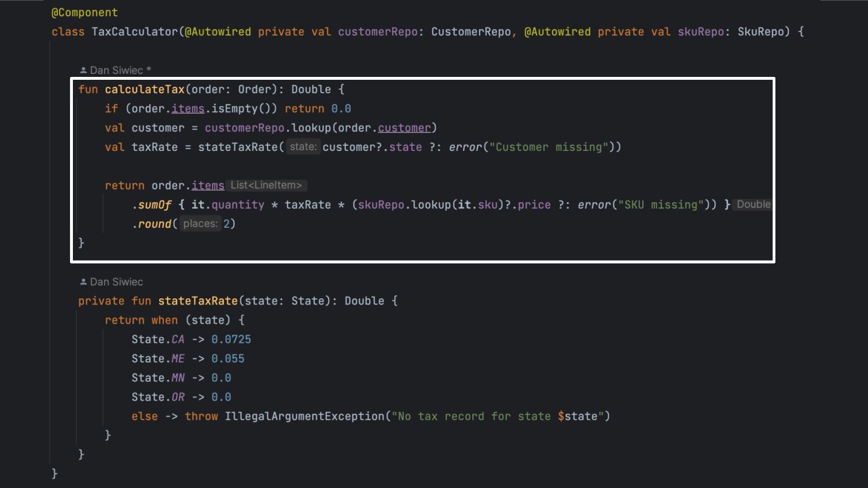
Task: Click the @Component annotation
Action: (84, 13)
